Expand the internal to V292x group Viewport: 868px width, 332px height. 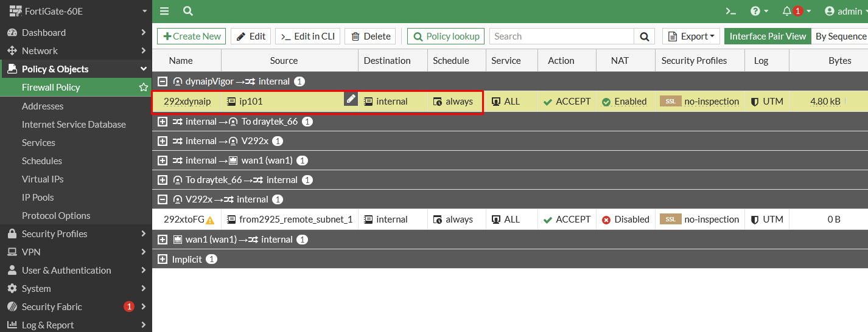point(163,141)
